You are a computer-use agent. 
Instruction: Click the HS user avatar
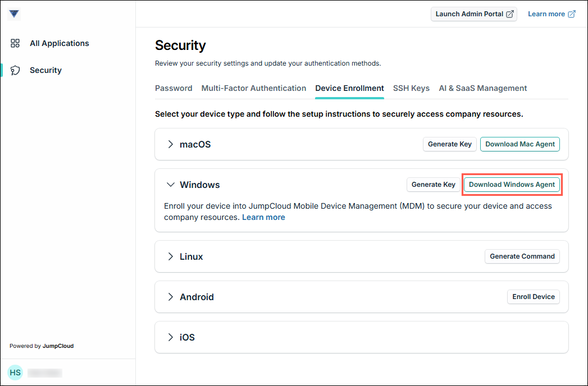tap(15, 373)
